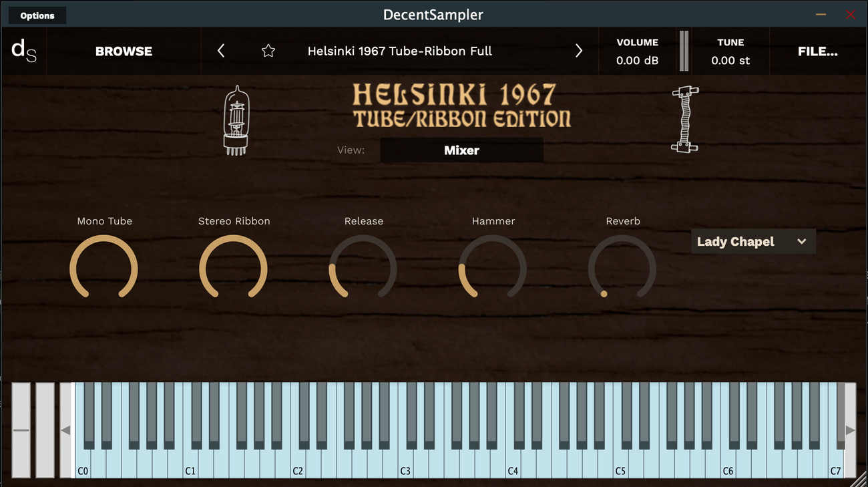
Task: Click the Release knob
Action: click(x=363, y=268)
